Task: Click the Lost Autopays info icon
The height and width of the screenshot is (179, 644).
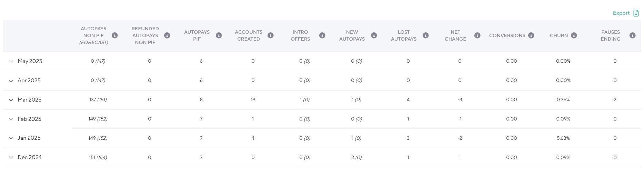Action: pos(425,35)
